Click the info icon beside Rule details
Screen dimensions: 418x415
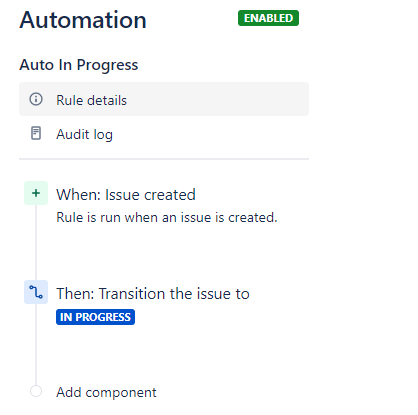coord(36,99)
